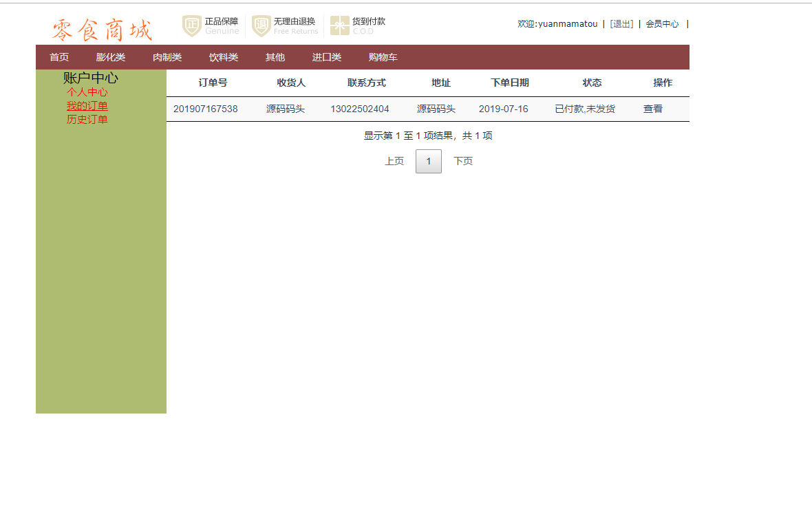Screen dimensions: 812x525
Task: Browse the 进口类 imported goods category
Action: pyautogui.click(x=325, y=57)
